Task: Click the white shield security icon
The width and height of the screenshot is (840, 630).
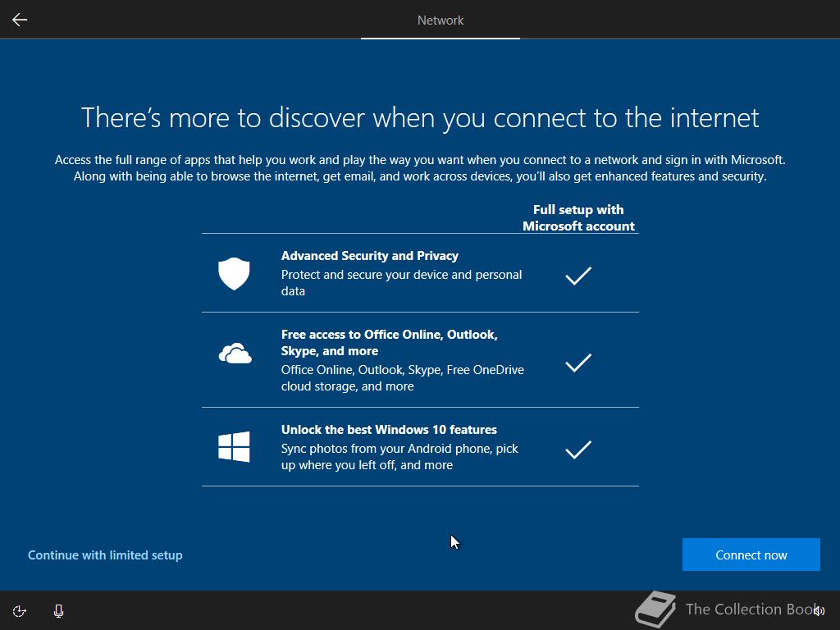Action: click(x=234, y=274)
